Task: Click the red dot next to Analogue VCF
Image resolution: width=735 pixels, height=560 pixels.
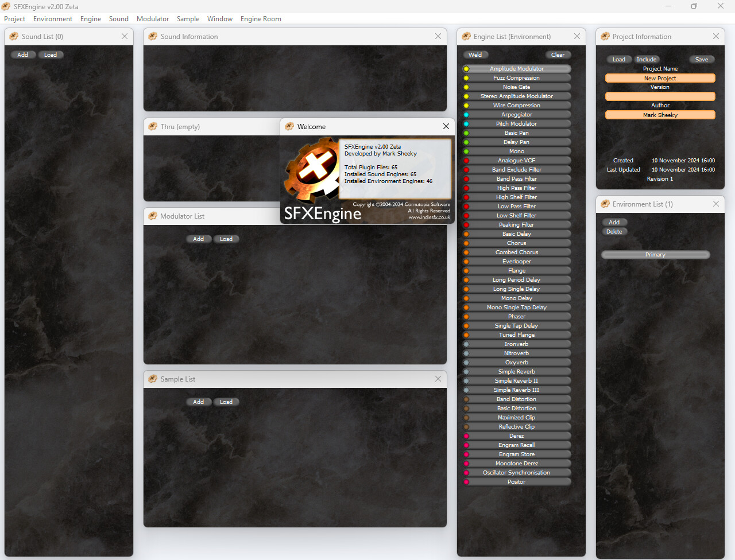Action: (x=466, y=161)
